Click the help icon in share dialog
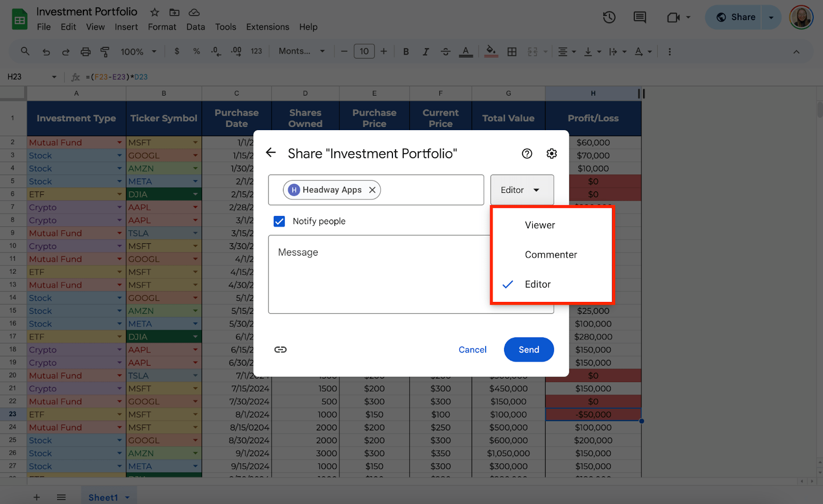This screenshot has width=823, height=504. tap(527, 154)
